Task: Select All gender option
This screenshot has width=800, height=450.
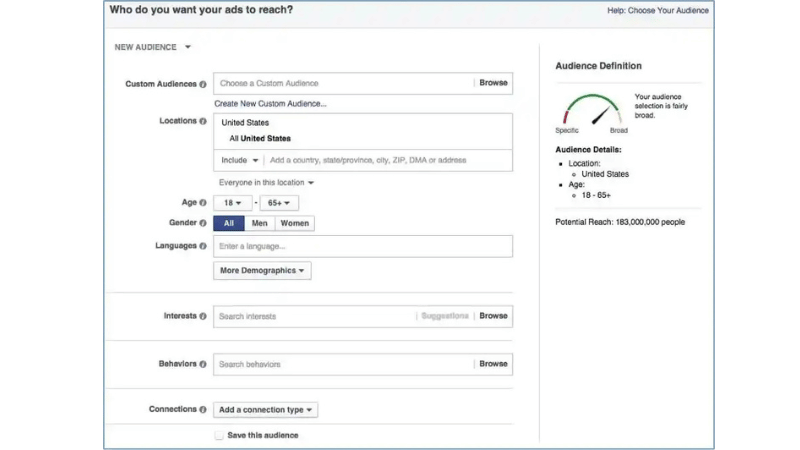Action: pos(229,223)
